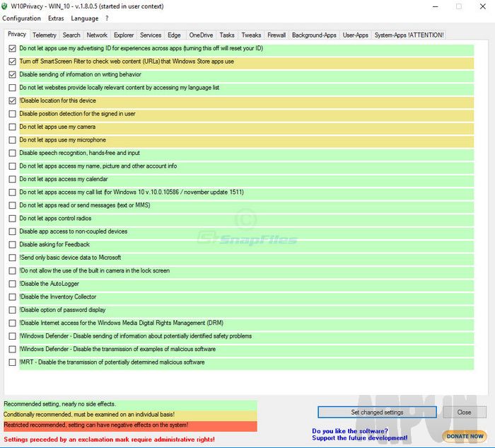Switch to the Explorer tab
This screenshot has height=448, width=495.
pyautogui.click(x=124, y=35)
